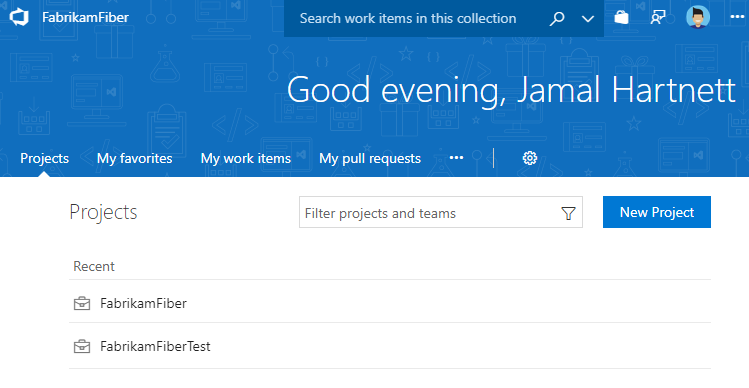Click the Good evening greeting text
The height and width of the screenshot is (388, 749).
point(511,90)
